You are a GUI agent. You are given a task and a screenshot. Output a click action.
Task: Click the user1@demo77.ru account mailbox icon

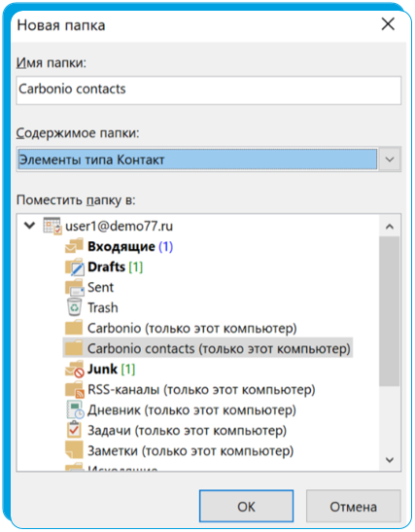pyautogui.click(x=52, y=226)
